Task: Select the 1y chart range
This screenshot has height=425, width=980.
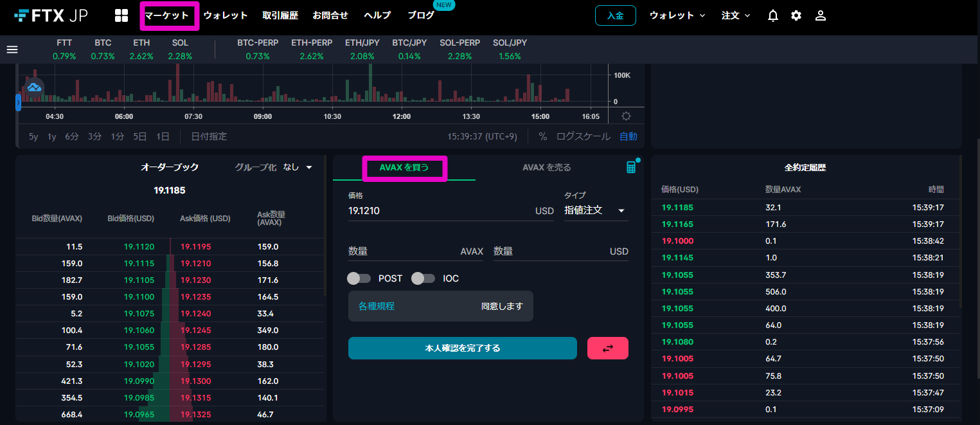Action: click(x=52, y=136)
